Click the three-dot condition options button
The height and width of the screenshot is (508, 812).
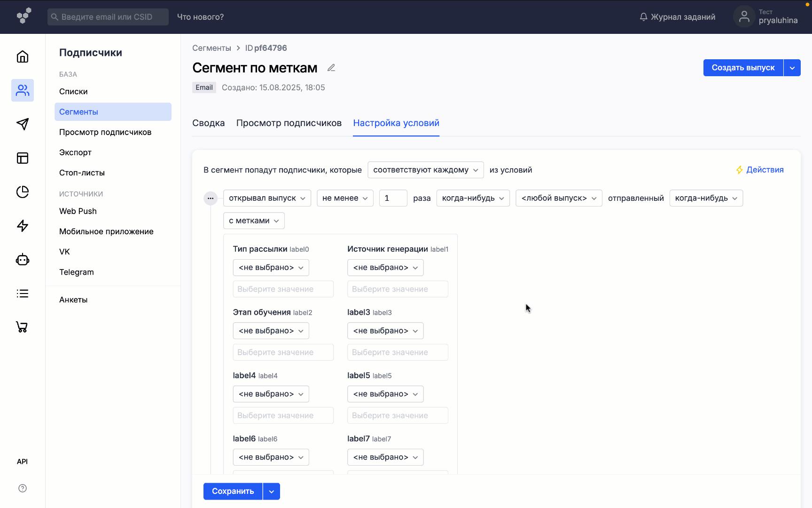pyautogui.click(x=211, y=198)
